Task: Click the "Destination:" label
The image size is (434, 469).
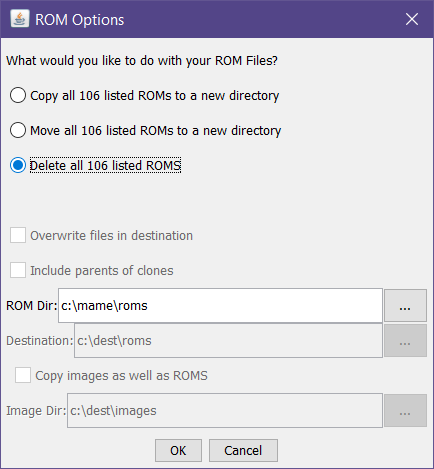Action: pyautogui.click(x=40, y=341)
